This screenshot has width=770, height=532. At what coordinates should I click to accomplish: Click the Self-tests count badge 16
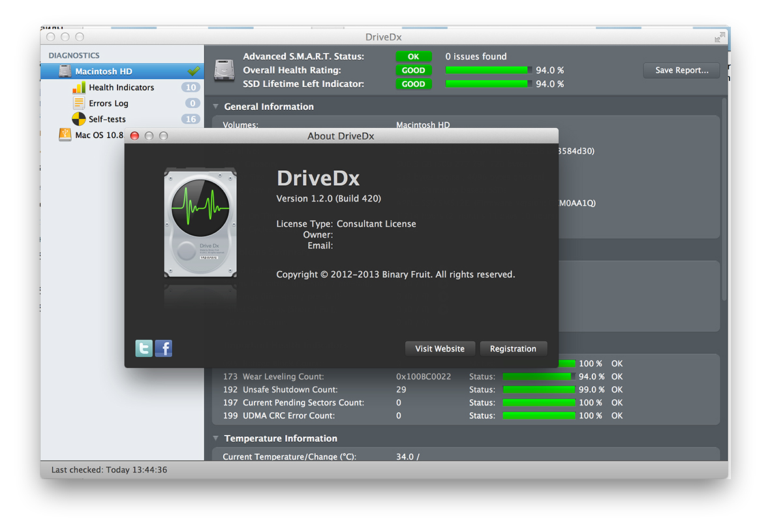pos(191,119)
